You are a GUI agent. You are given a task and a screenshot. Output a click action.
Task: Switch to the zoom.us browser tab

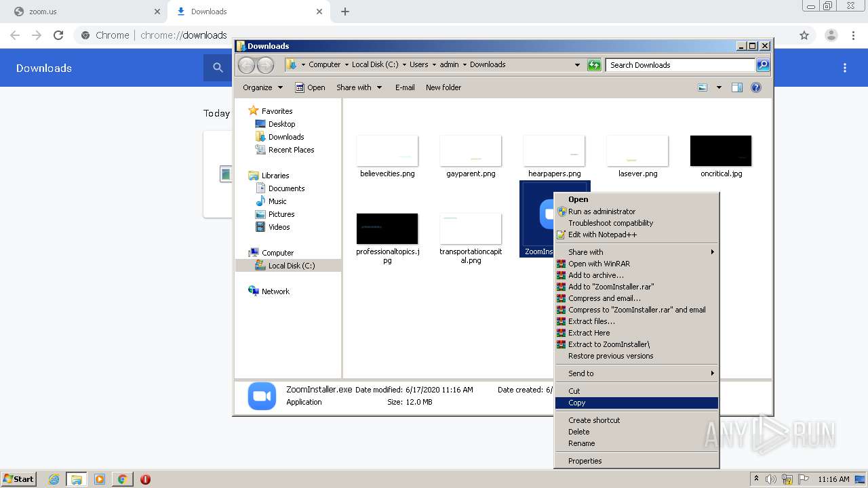tap(83, 12)
